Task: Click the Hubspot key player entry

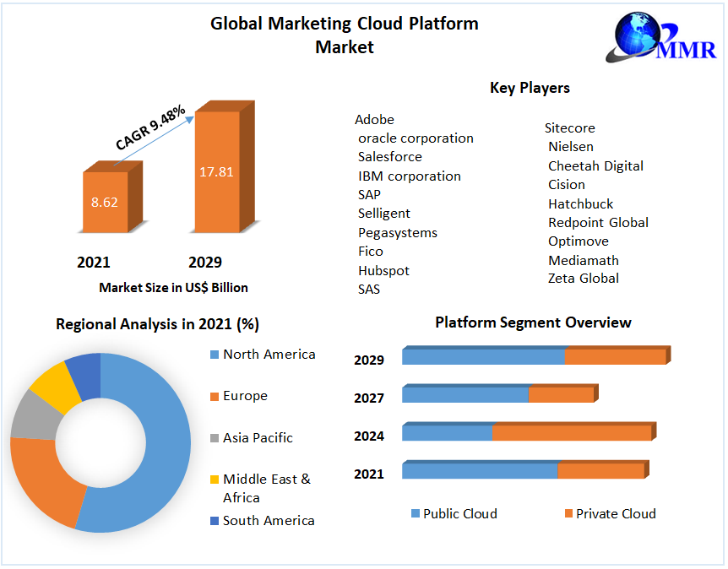Action: (x=383, y=271)
